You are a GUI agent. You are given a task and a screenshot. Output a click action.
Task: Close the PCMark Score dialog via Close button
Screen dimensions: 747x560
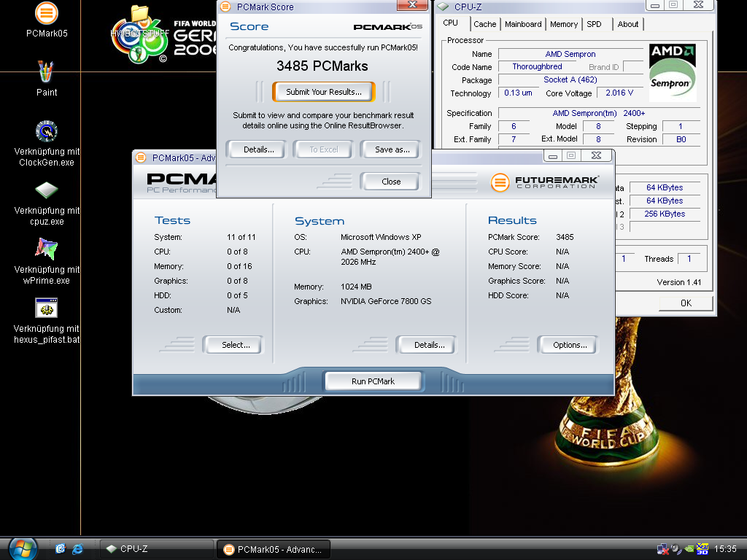pos(391,182)
